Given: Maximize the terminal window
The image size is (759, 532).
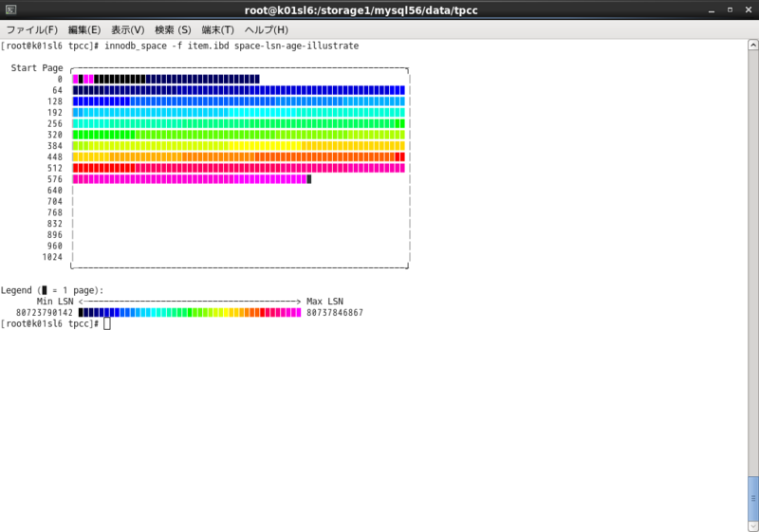Looking at the screenshot, I should tap(730, 10).
